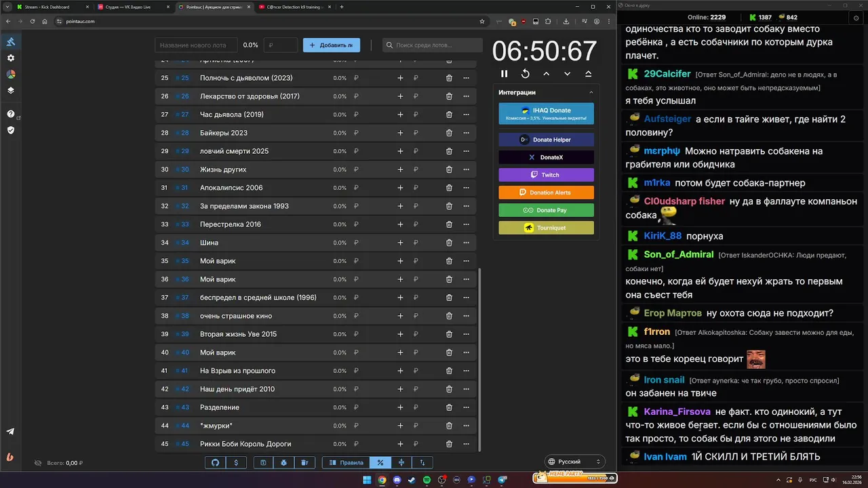
Task: Toggle total sum visibility eye icon
Action: click(38, 463)
